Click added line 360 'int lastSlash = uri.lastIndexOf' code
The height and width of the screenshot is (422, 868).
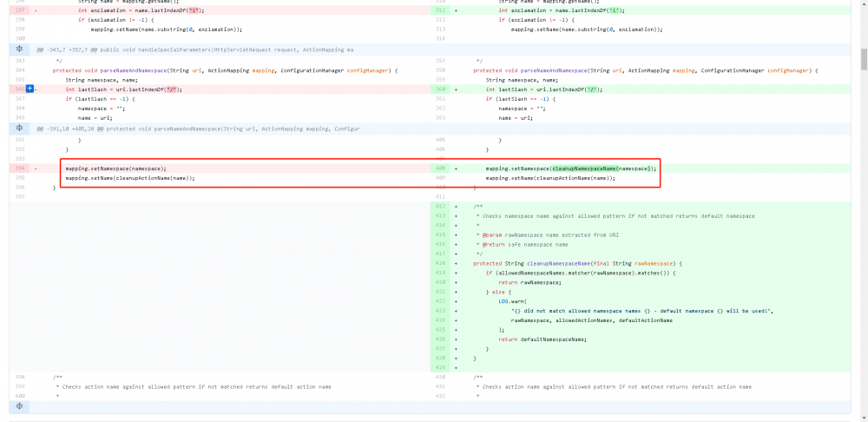(x=544, y=89)
